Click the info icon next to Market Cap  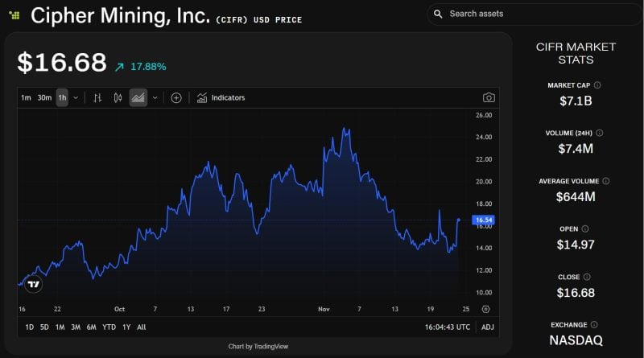(597, 85)
